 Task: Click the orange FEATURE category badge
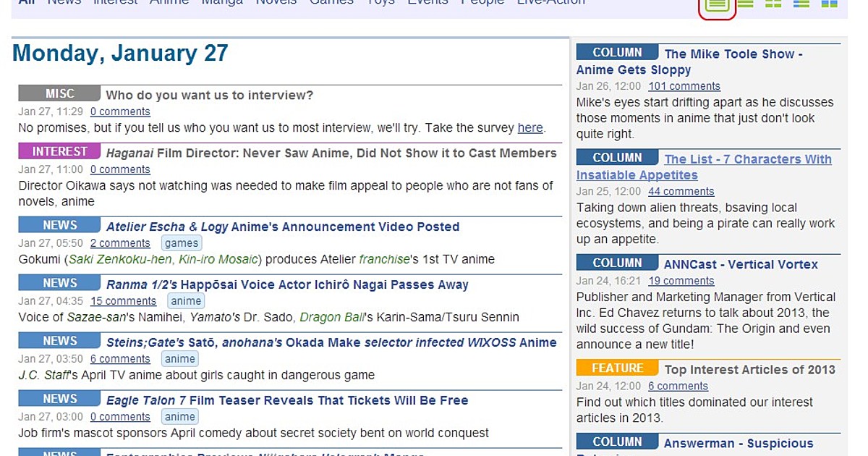coord(617,368)
